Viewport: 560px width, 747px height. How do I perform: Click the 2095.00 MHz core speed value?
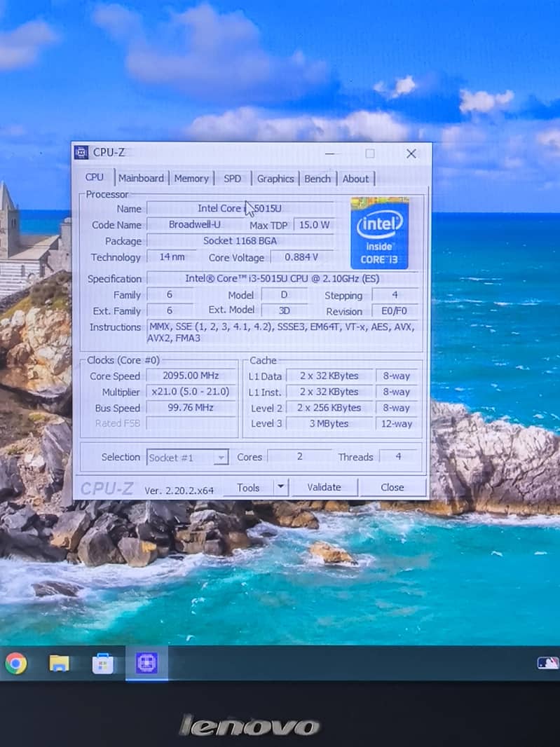pos(191,376)
